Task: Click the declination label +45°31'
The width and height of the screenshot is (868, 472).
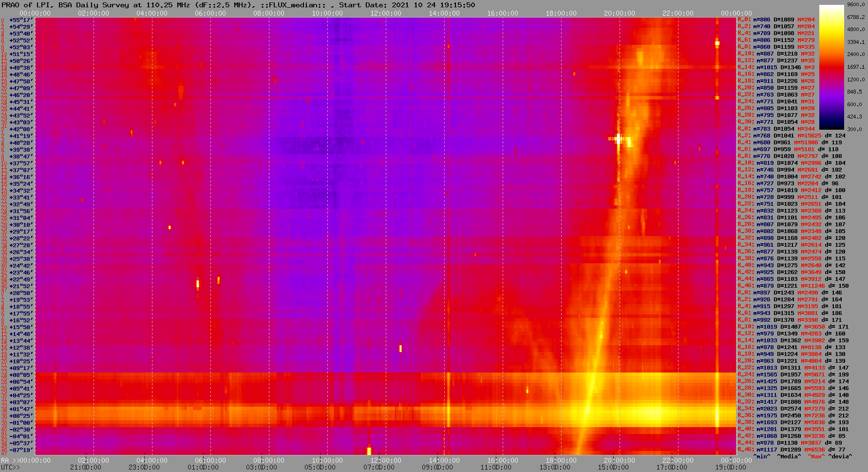Action: coord(21,102)
